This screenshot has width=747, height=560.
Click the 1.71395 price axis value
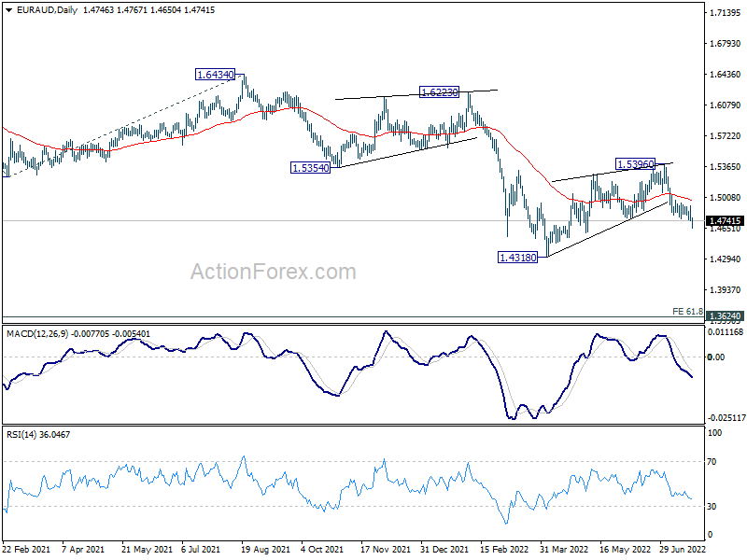coord(725,13)
